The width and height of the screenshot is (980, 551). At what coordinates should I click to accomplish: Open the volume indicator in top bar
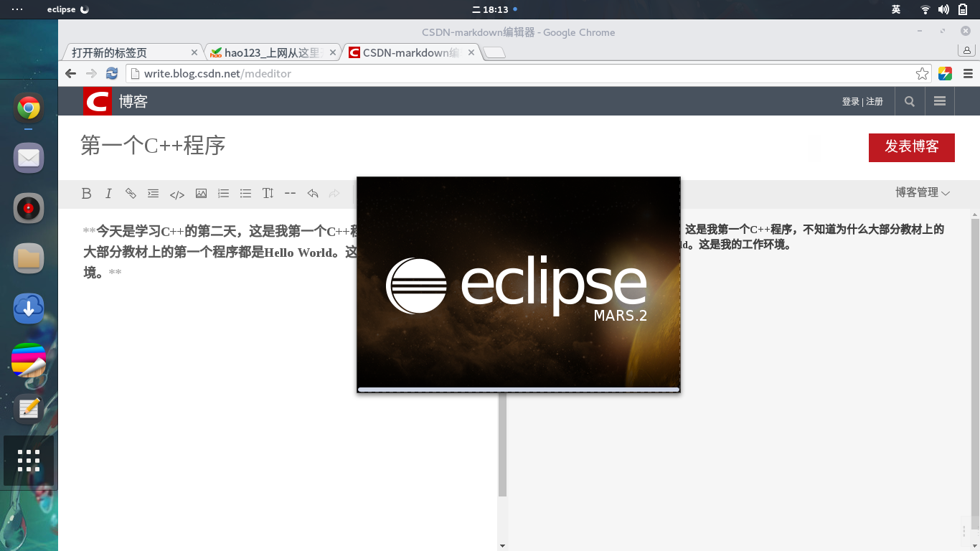tap(943, 9)
